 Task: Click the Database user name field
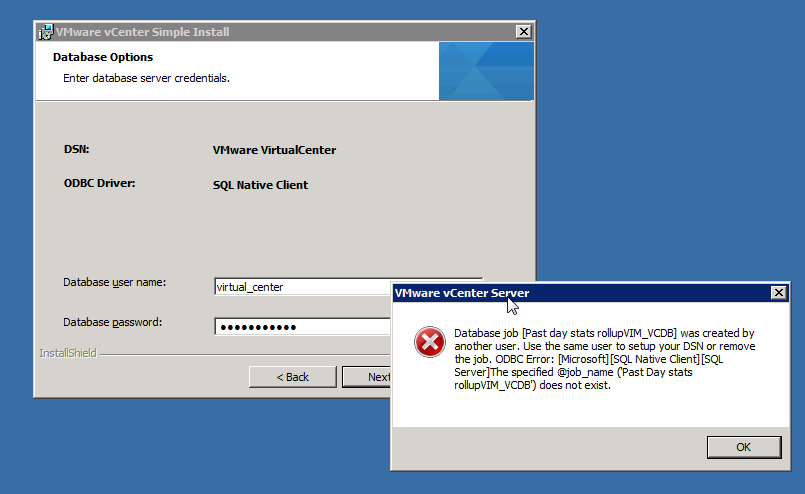302,287
